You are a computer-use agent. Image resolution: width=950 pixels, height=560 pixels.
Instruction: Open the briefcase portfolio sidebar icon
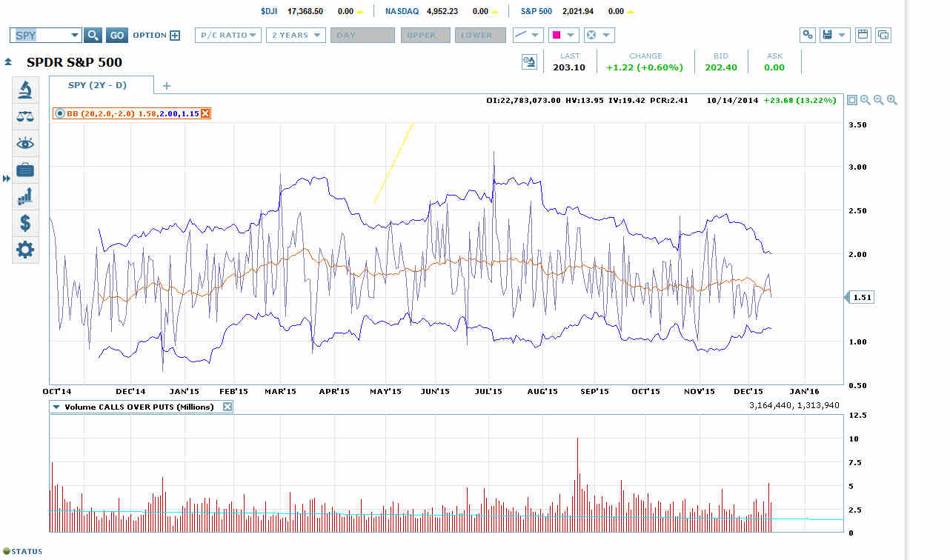click(x=25, y=170)
